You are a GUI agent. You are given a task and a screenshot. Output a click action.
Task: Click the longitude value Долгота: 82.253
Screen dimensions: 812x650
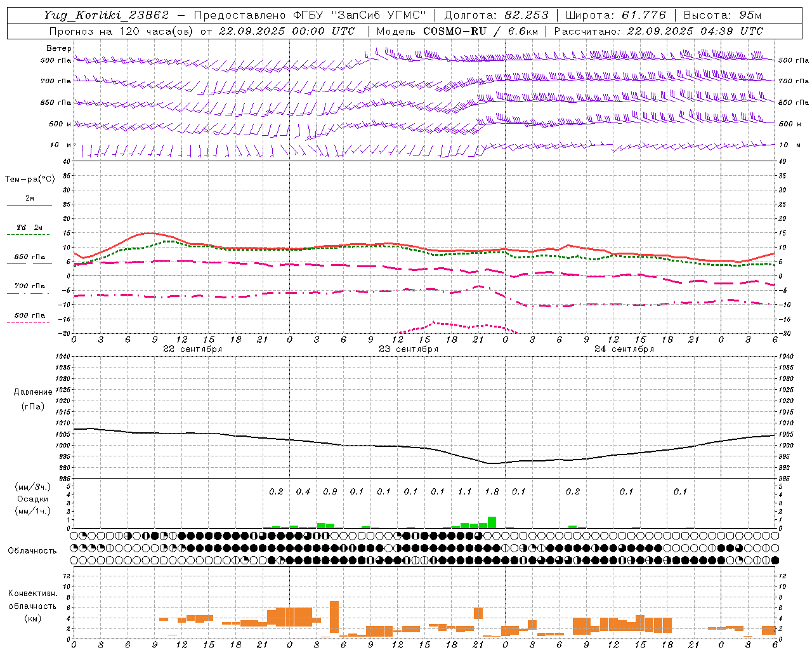pos(497,15)
